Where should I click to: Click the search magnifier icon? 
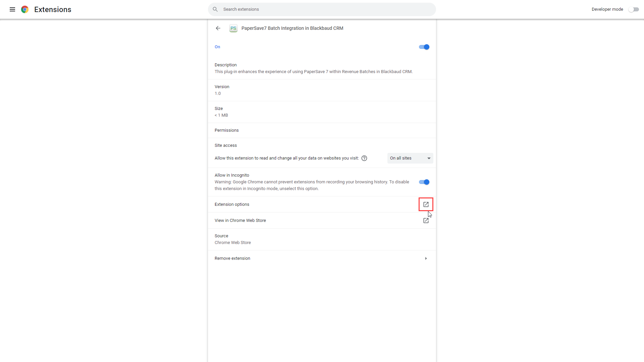coord(215,9)
